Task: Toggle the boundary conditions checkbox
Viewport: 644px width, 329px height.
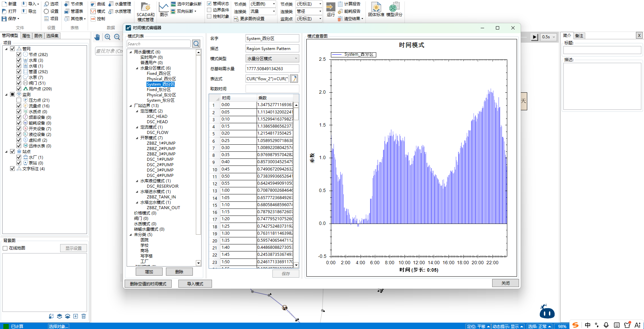Action: (209, 10)
